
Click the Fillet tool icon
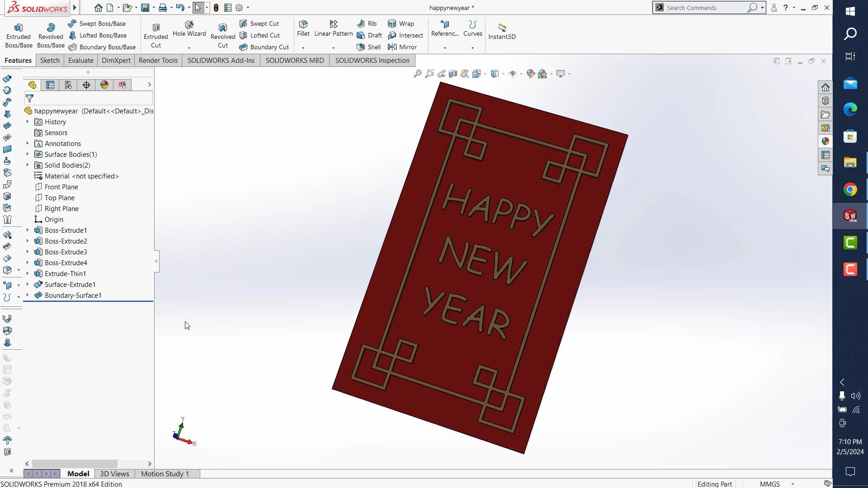pyautogui.click(x=303, y=24)
